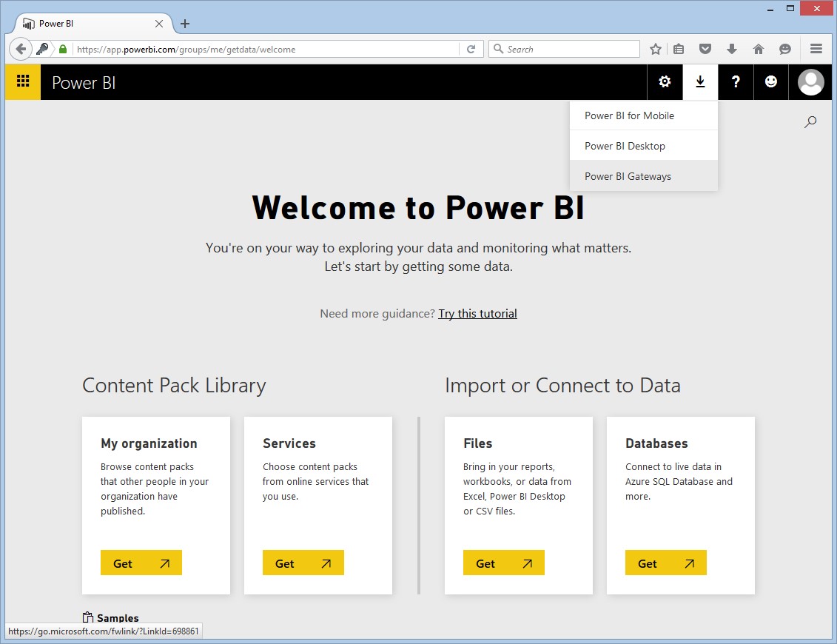Click the Power BI header title
The width and height of the screenshot is (837, 644).
click(x=84, y=83)
